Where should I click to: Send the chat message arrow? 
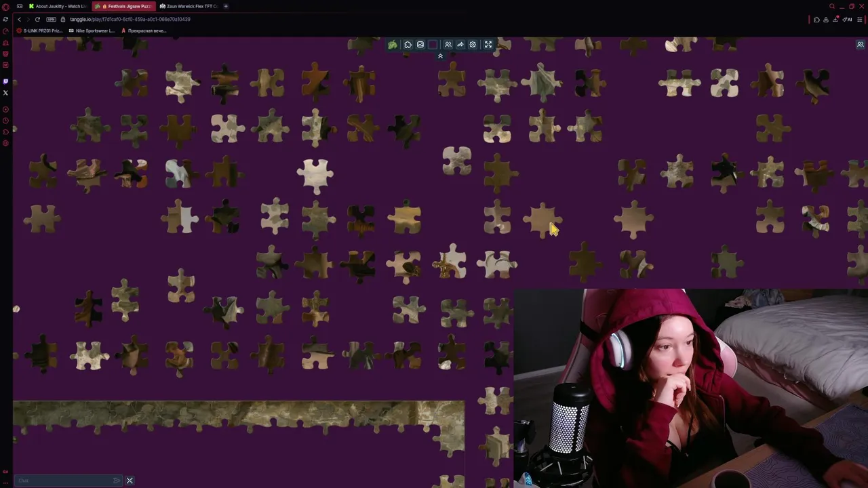tap(117, 481)
